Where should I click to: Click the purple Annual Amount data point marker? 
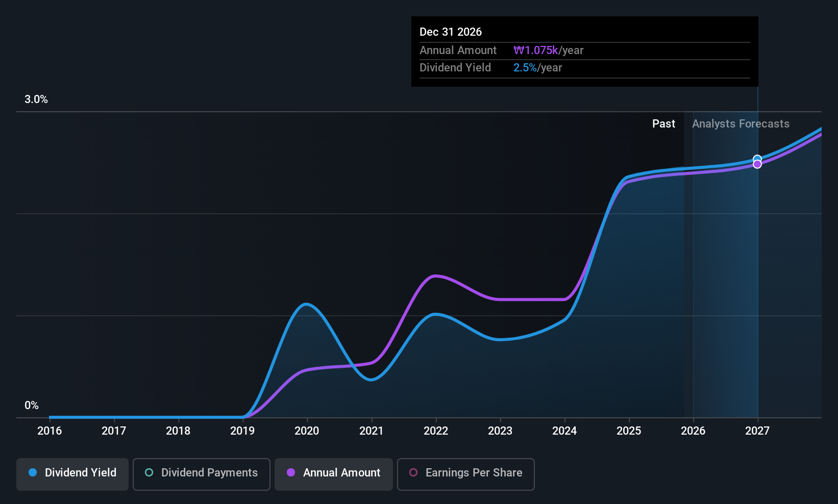pyautogui.click(x=757, y=164)
